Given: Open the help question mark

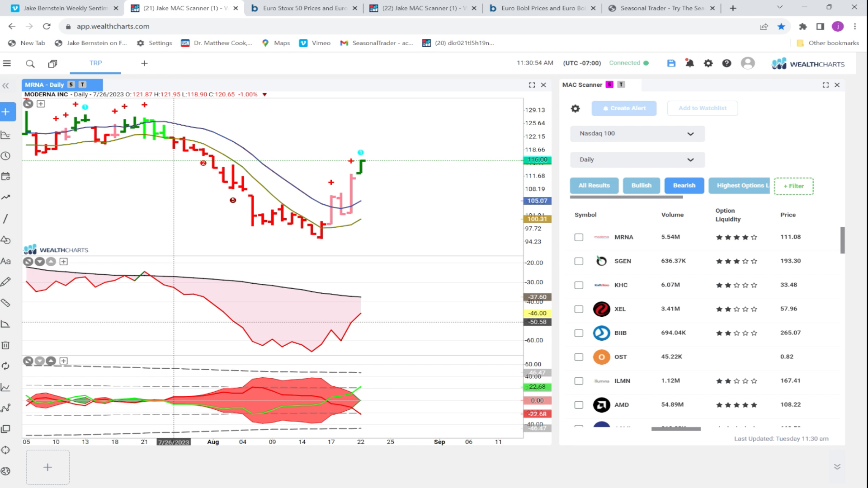Looking at the screenshot, I should click(x=726, y=64).
